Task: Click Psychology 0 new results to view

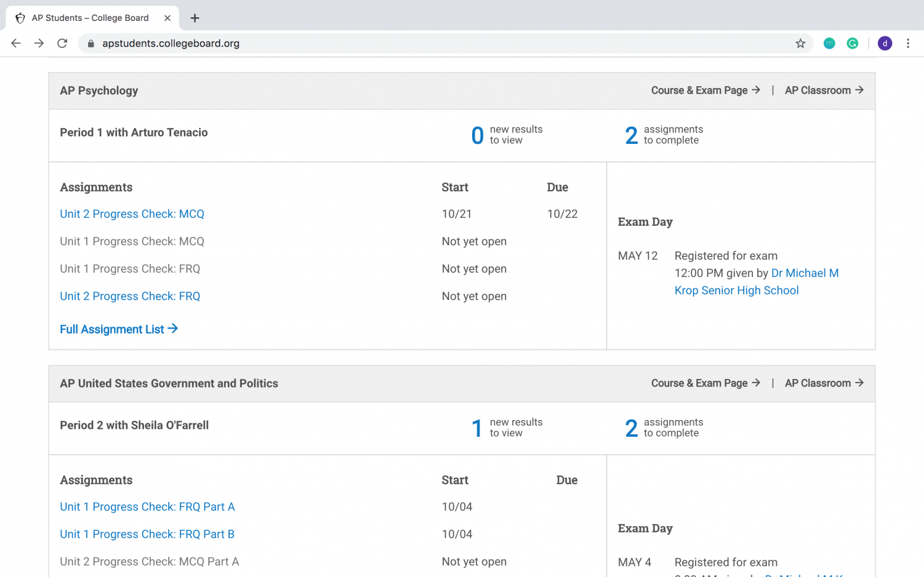Action: pyautogui.click(x=507, y=135)
